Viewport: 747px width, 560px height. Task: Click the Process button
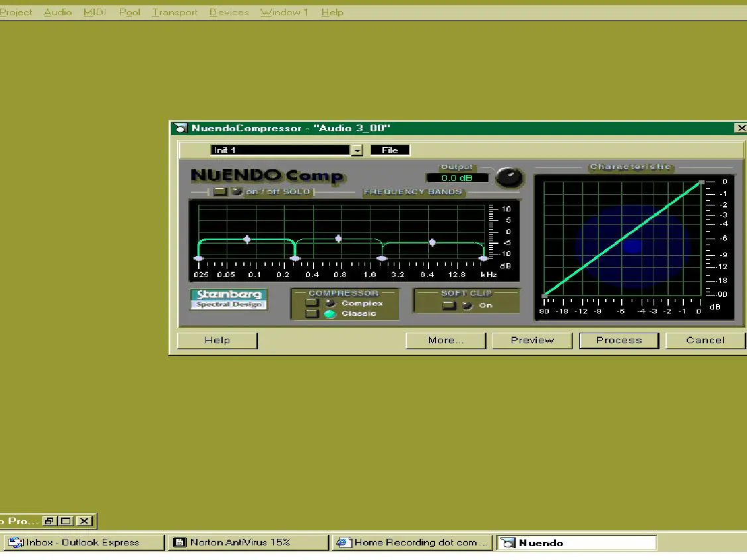point(619,341)
